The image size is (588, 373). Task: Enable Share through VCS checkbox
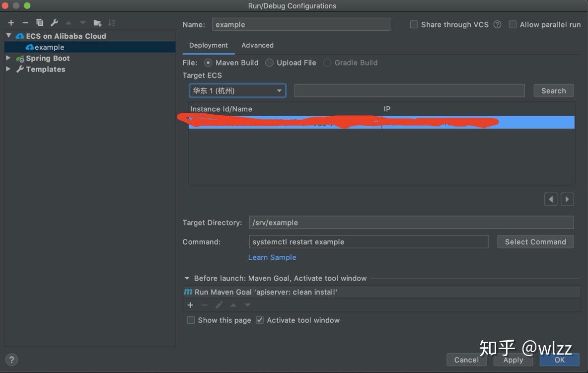tap(414, 25)
